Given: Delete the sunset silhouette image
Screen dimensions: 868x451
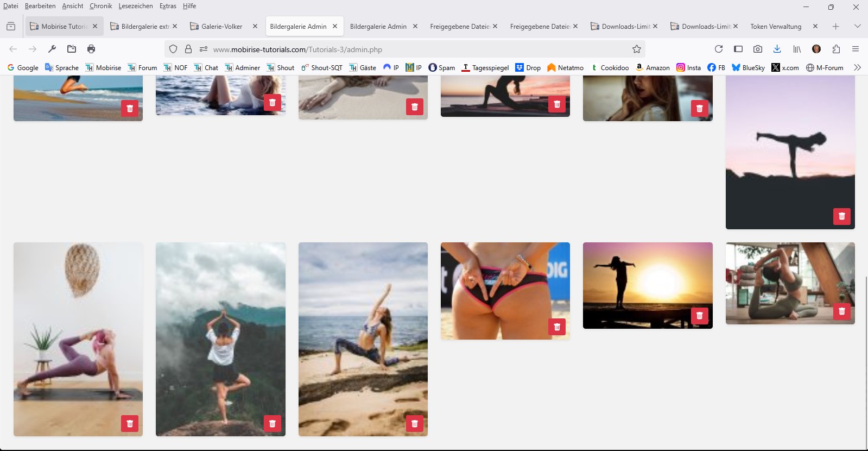Looking at the screenshot, I should click(x=699, y=315).
